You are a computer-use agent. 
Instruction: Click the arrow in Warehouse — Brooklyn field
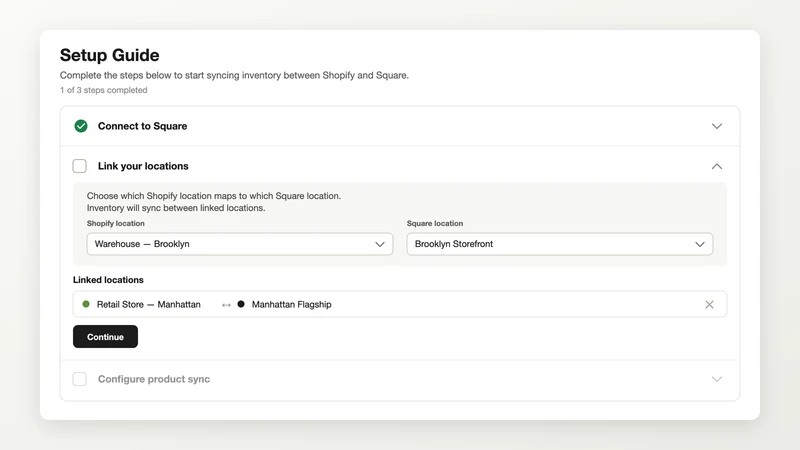[380, 244]
